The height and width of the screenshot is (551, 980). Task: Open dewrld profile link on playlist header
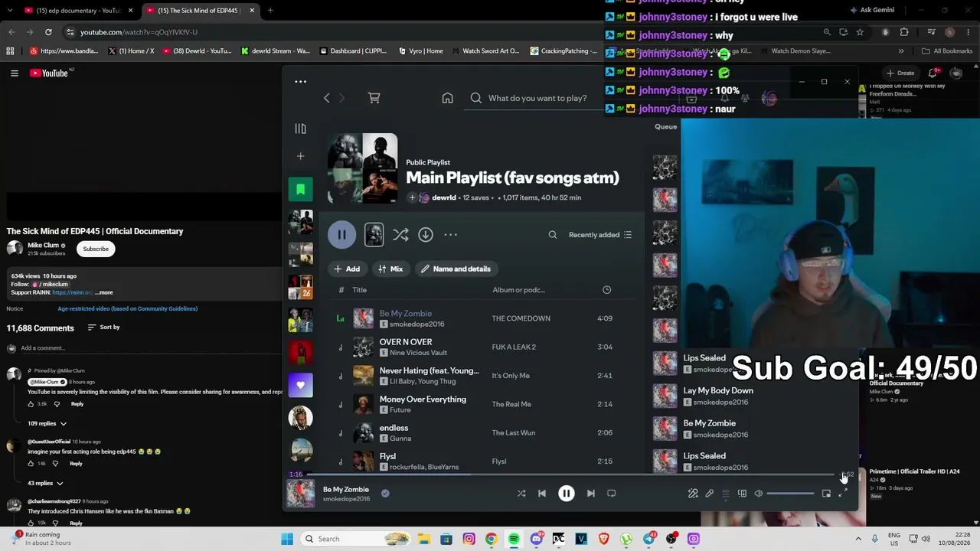444,197
